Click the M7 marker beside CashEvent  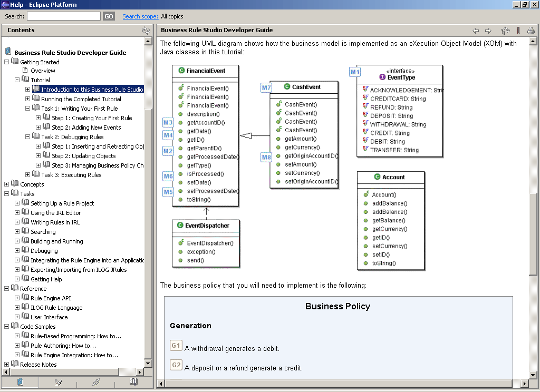pos(266,88)
